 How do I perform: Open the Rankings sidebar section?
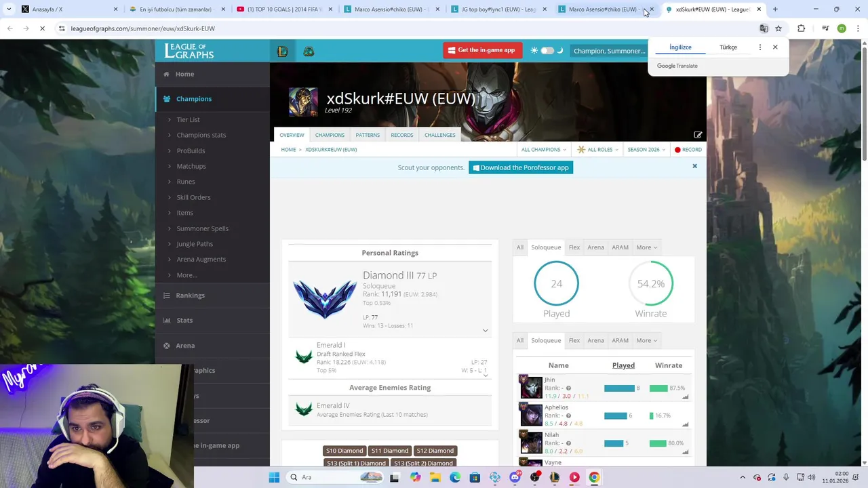(212, 296)
